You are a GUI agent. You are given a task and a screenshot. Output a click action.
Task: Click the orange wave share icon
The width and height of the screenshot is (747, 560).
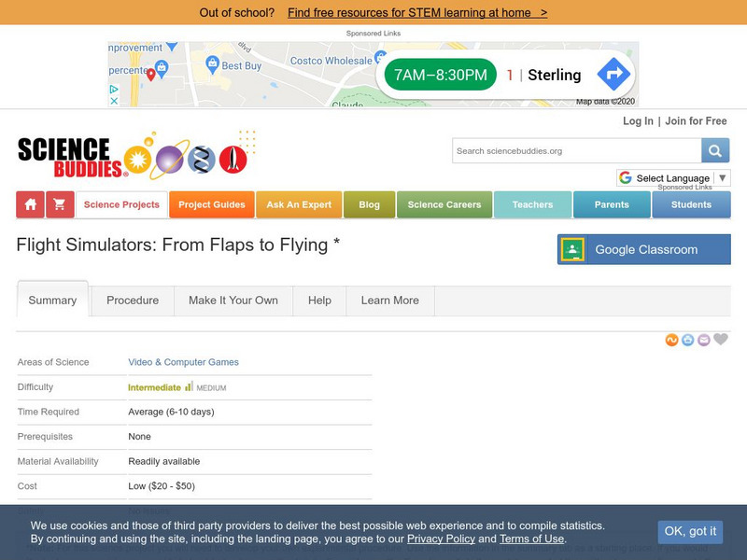[x=671, y=341]
